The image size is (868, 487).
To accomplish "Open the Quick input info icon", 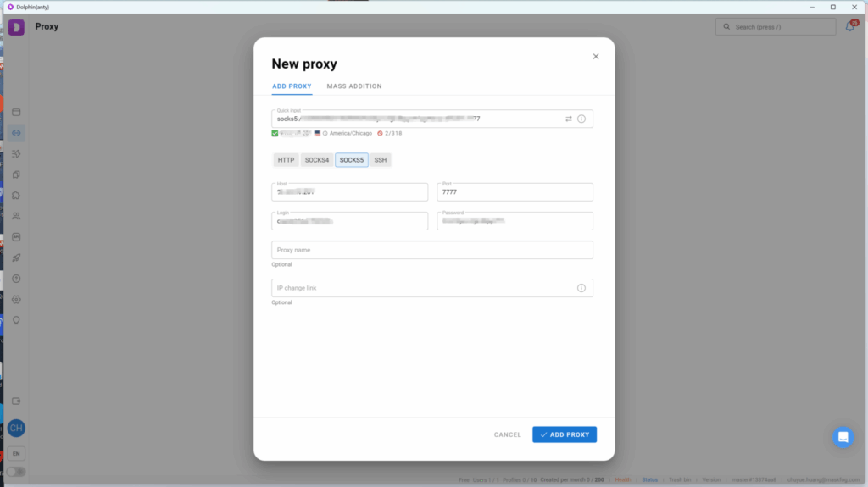I will [x=581, y=119].
